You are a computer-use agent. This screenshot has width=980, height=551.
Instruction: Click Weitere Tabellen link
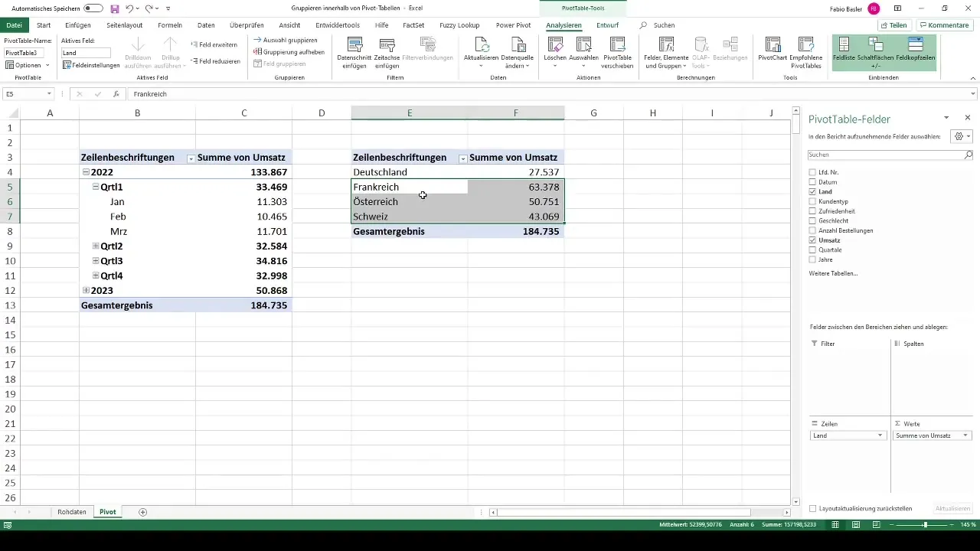pos(833,273)
